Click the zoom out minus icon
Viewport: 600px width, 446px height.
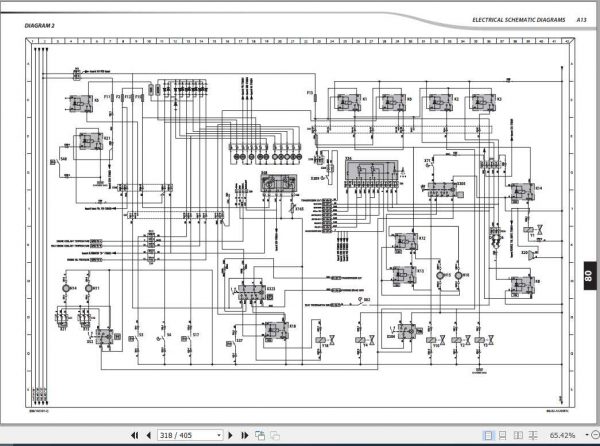[x=595, y=435]
